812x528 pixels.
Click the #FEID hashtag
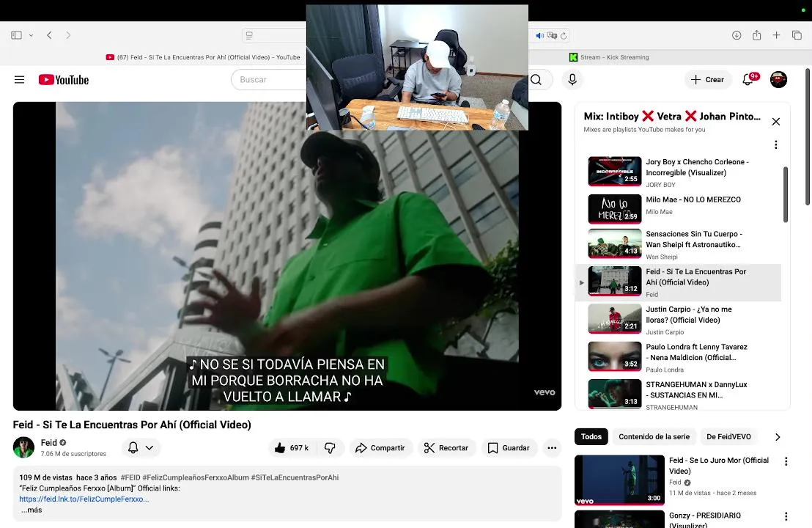coord(130,477)
